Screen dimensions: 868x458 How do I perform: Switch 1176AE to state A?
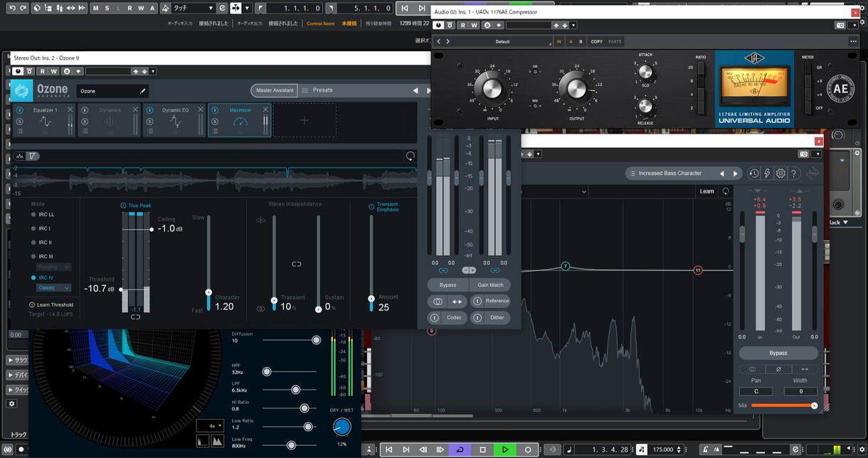click(x=571, y=41)
